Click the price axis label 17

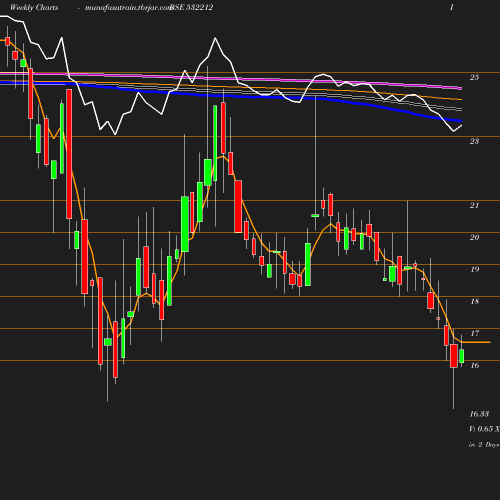pos(474,333)
